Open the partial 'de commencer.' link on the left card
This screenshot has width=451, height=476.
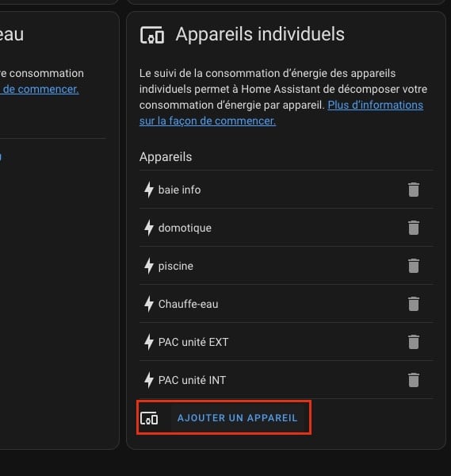[x=40, y=89]
